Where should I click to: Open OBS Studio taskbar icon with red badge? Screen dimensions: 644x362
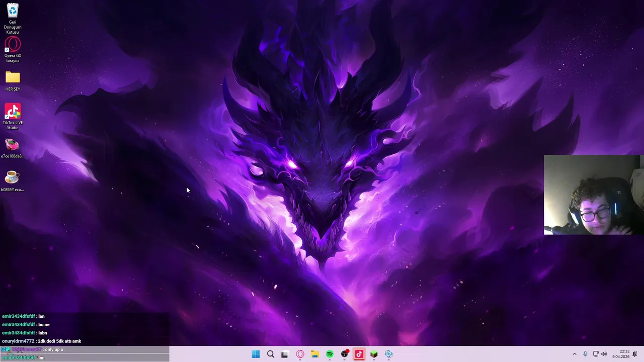pos(345,354)
